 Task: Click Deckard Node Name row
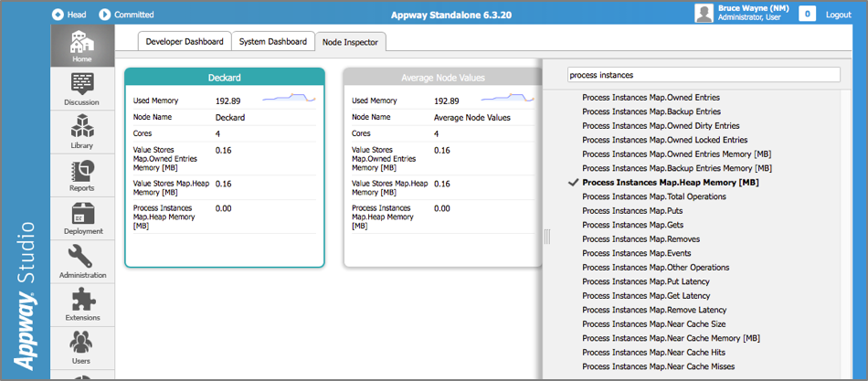pos(224,117)
